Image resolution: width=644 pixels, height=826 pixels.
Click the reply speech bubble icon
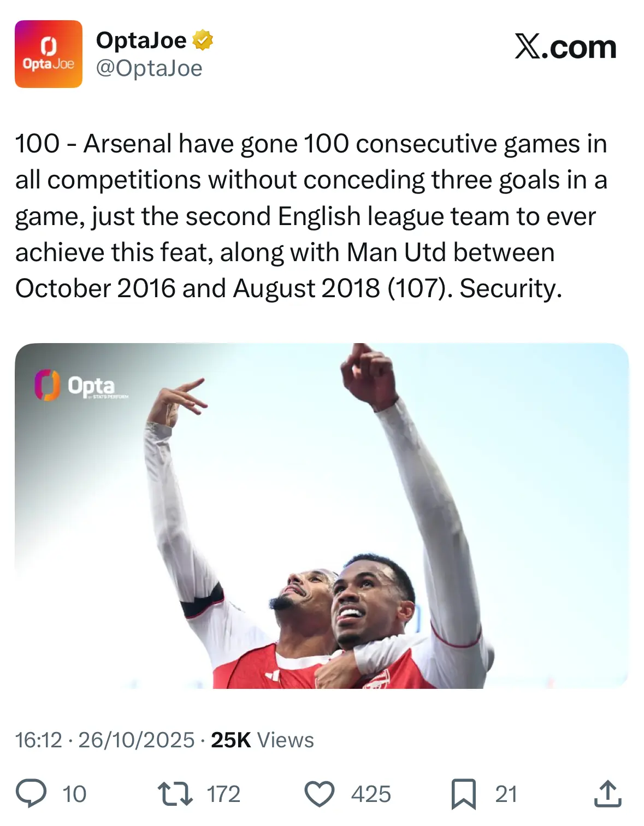[31, 794]
